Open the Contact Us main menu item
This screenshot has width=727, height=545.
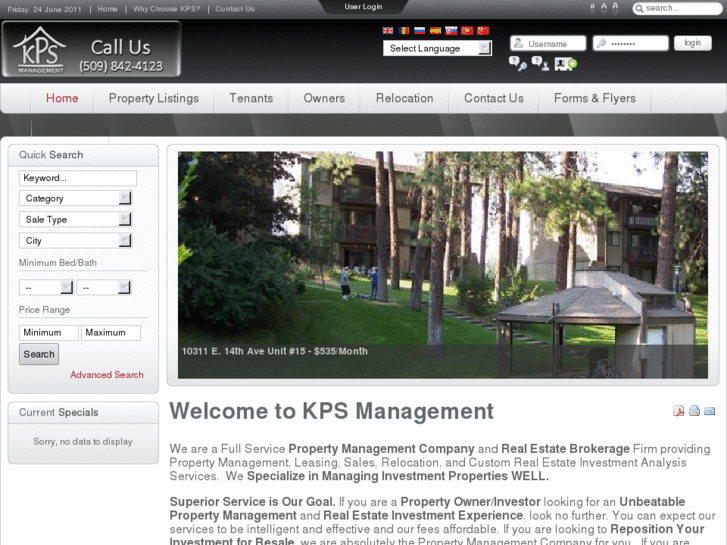click(494, 98)
